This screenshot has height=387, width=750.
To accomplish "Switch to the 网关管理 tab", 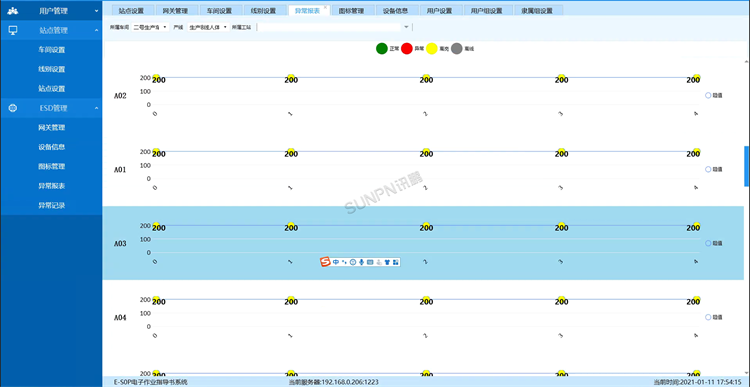I will (175, 11).
